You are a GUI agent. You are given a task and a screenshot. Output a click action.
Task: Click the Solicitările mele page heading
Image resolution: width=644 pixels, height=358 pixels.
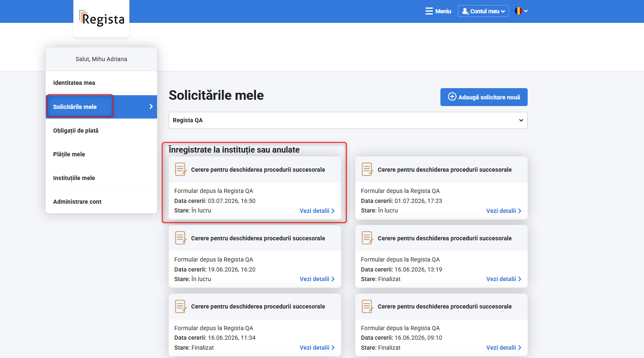tap(216, 95)
